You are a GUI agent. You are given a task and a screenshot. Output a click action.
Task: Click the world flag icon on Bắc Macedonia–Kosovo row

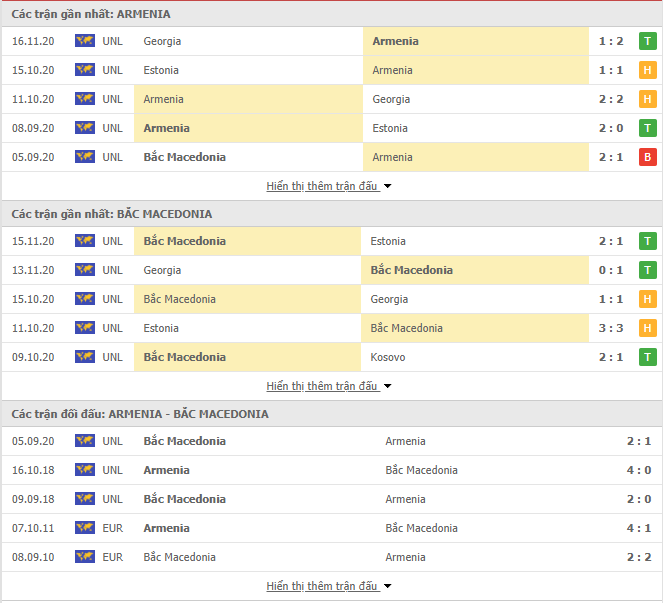[85, 356]
